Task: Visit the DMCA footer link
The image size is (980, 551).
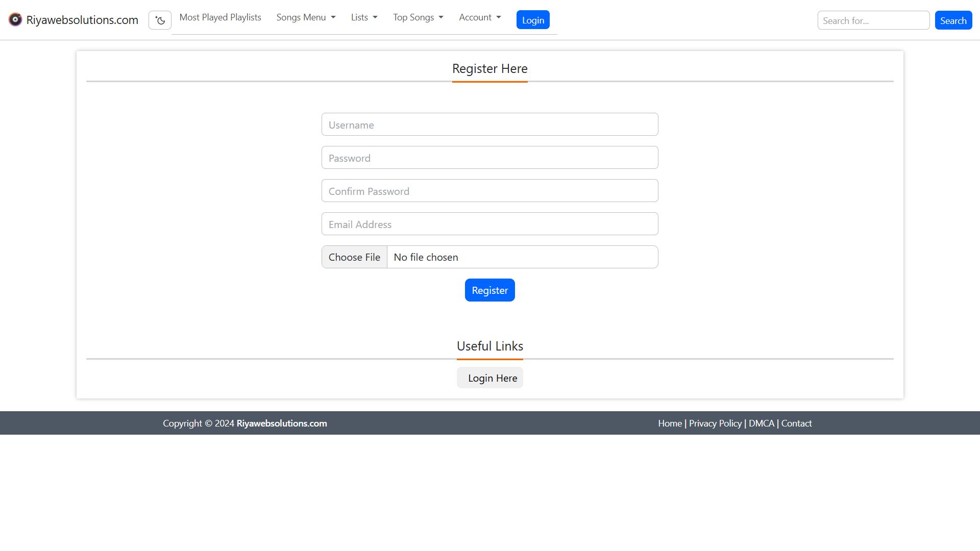Action: 761,423
